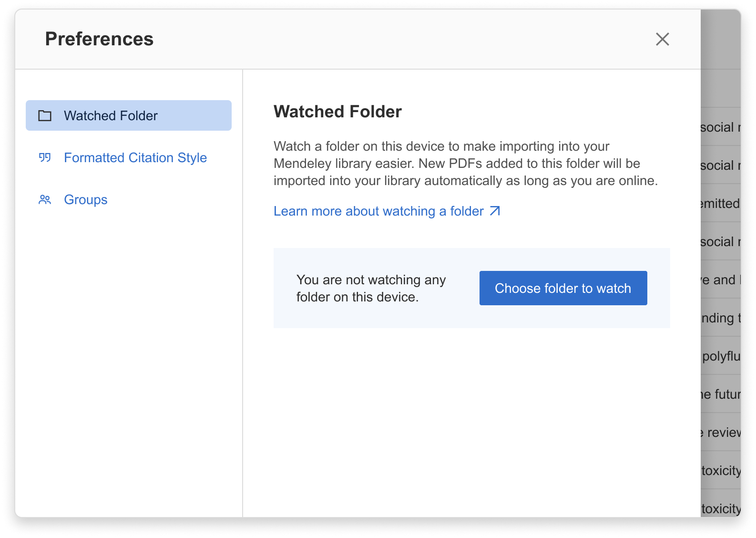756x538 pixels.
Task: Open Learn more about watching a folder link
Action: click(387, 211)
